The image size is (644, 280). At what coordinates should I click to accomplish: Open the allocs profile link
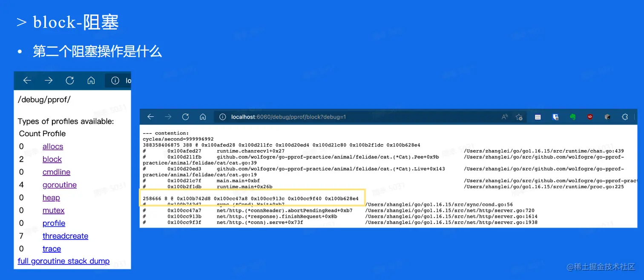pyautogui.click(x=53, y=146)
